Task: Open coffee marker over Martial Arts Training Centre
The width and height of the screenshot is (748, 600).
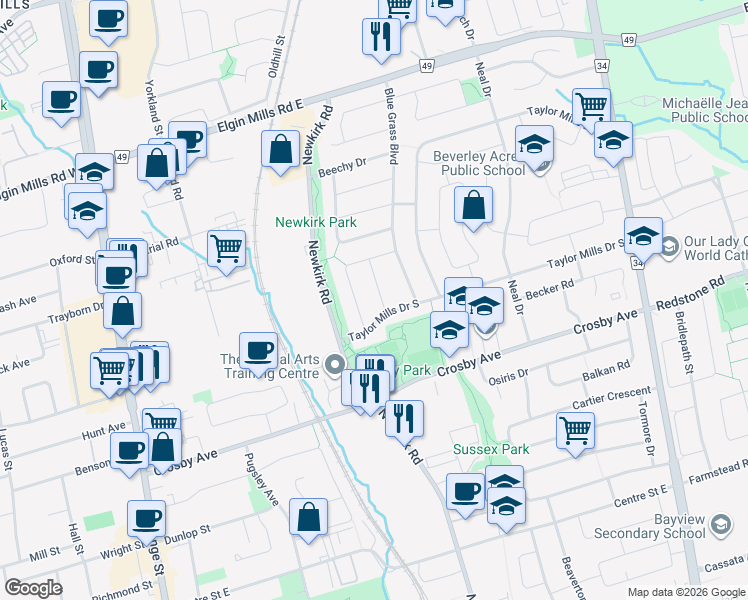Action: coord(259,353)
